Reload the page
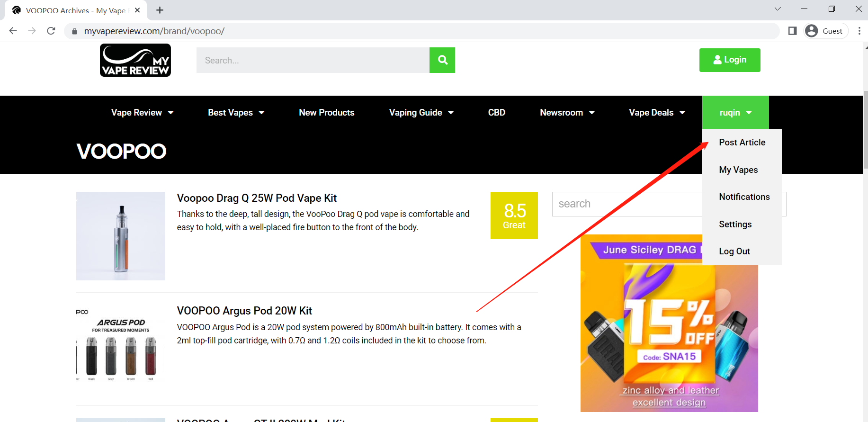This screenshot has width=868, height=422. click(x=51, y=31)
